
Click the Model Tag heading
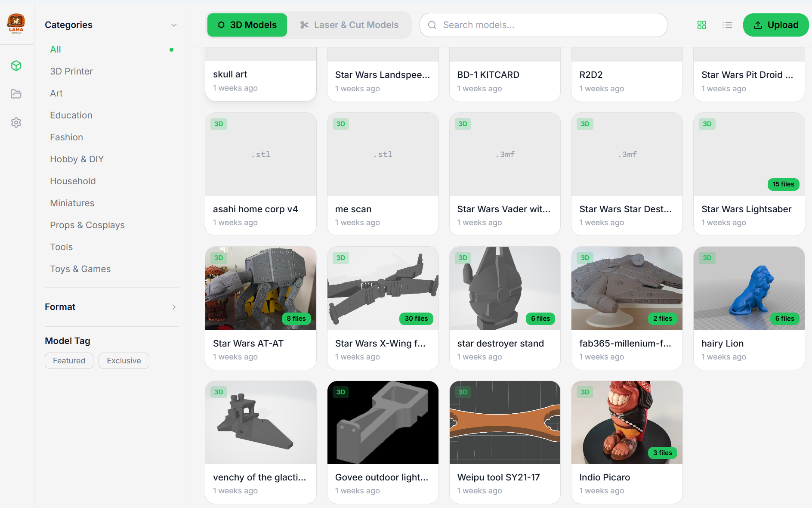(68, 341)
